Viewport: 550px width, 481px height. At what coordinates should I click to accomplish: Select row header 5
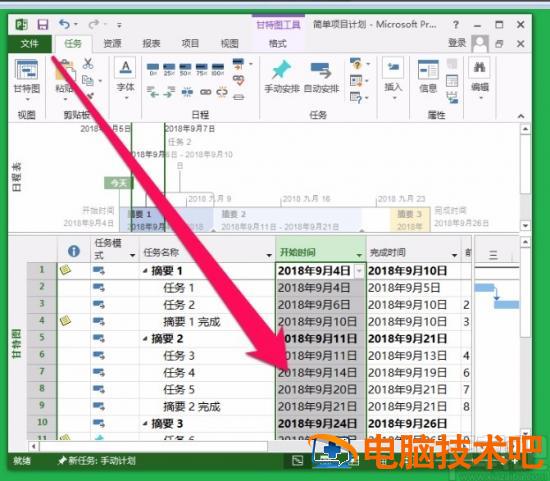click(x=42, y=338)
